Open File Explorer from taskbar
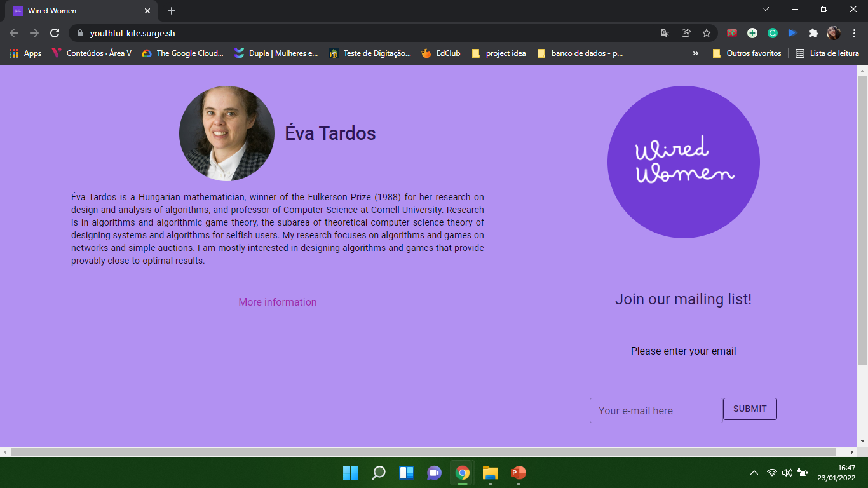Viewport: 868px width, 488px height. (x=490, y=473)
